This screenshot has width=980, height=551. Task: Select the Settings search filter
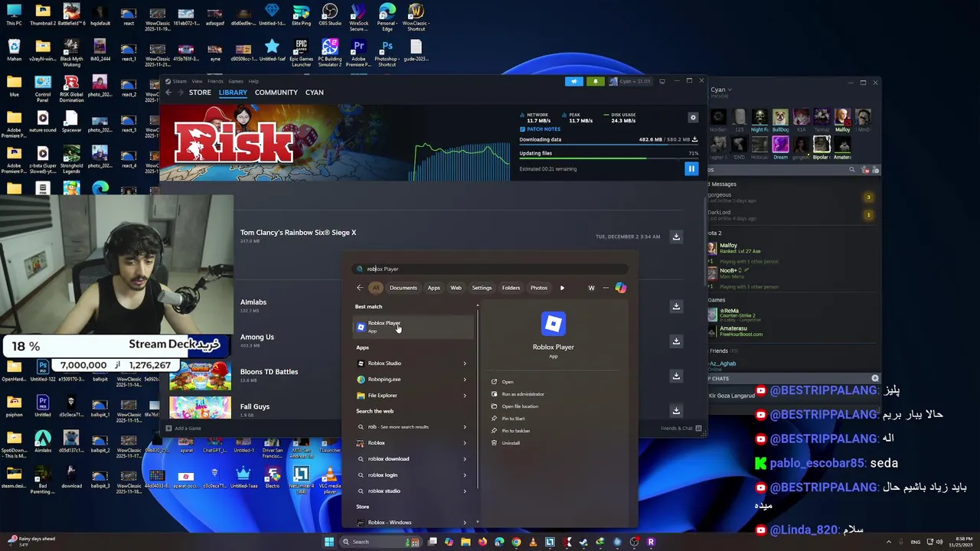482,288
